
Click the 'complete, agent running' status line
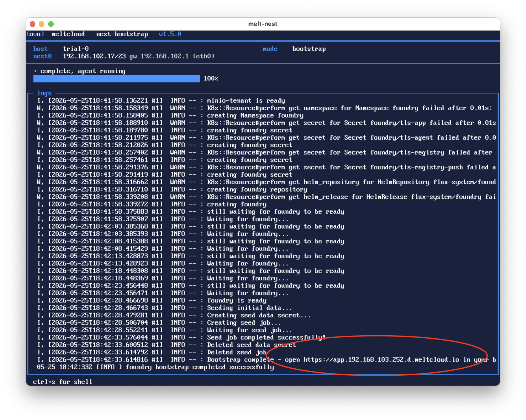[80, 71]
